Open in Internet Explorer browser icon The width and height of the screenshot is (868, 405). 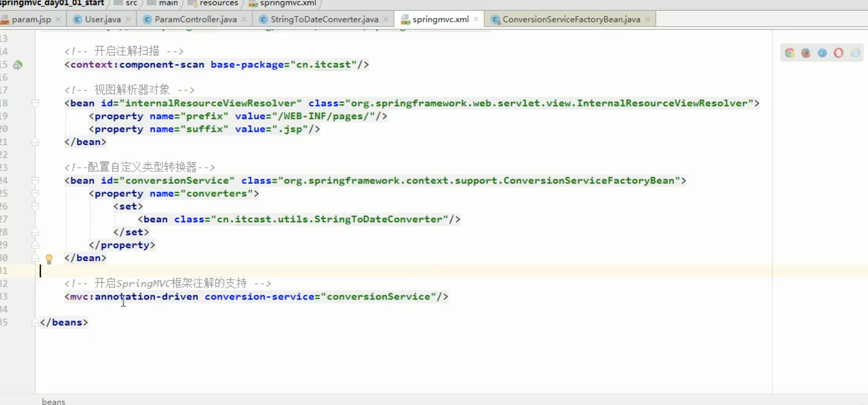[855, 53]
